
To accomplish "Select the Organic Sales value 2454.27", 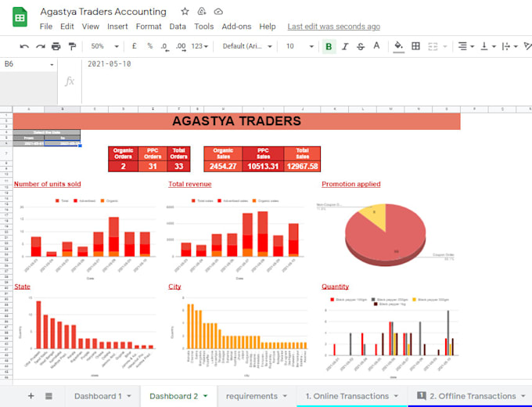I will [223, 167].
